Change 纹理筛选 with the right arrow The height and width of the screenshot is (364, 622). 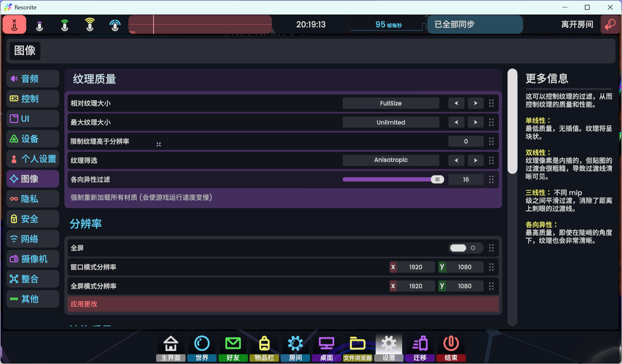[x=475, y=161]
